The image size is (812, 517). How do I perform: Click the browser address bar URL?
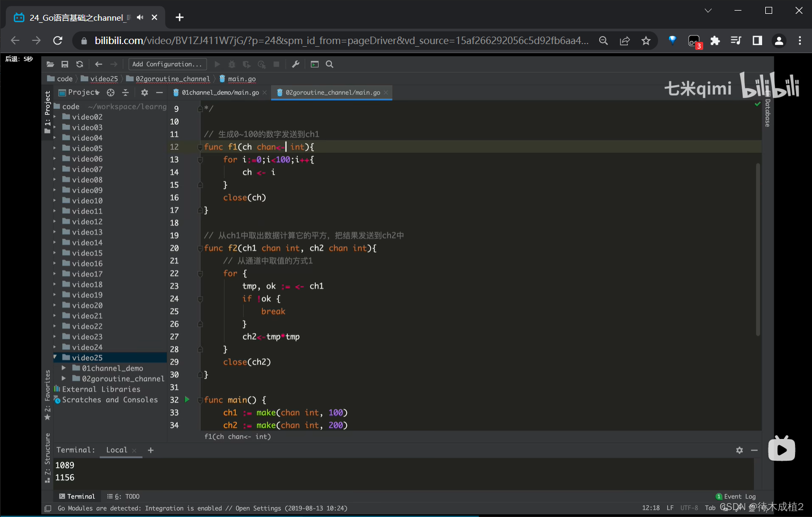341,40
